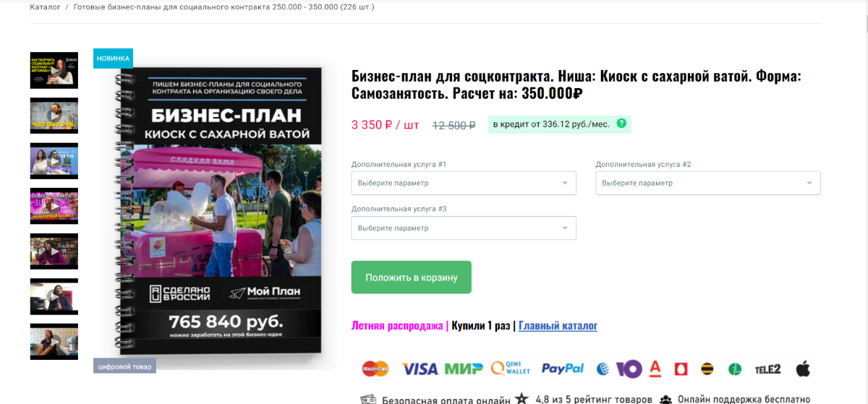Click Летняя распродажа link
The height and width of the screenshot is (404, 868).
pyautogui.click(x=397, y=326)
